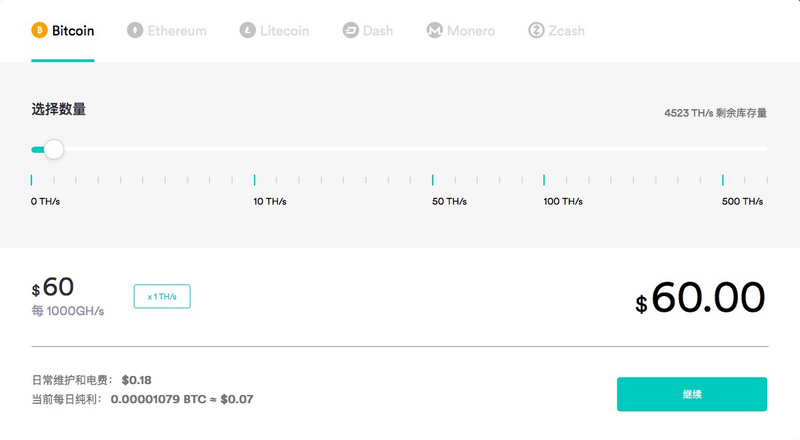The height and width of the screenshot is (440, 800).
Task: Click the Litecoin coin icon
Action: point(247,30)
